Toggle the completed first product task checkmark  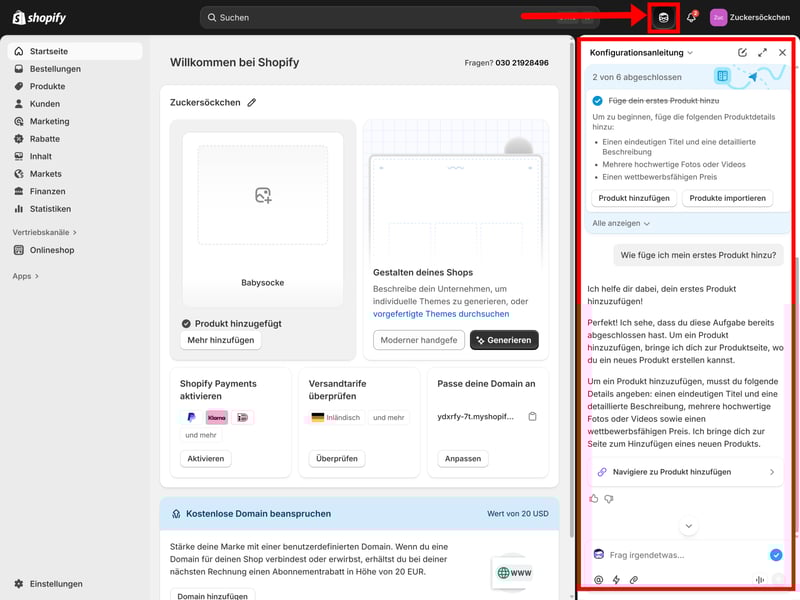[x=597, y=101]
